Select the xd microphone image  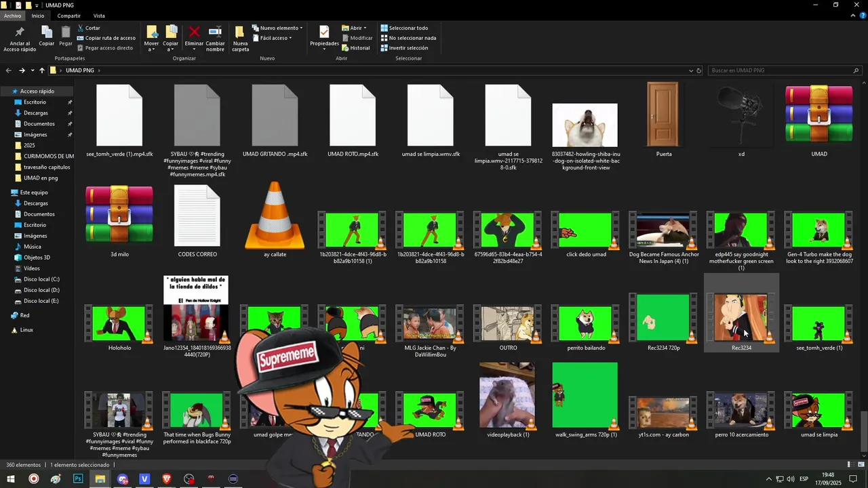[x=741, y=121]
